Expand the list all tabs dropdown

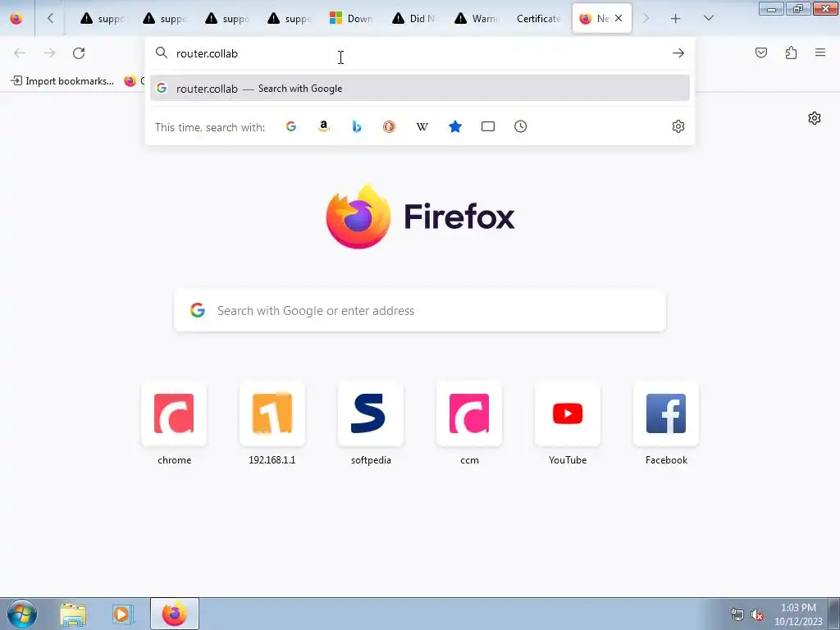point(708,18)
